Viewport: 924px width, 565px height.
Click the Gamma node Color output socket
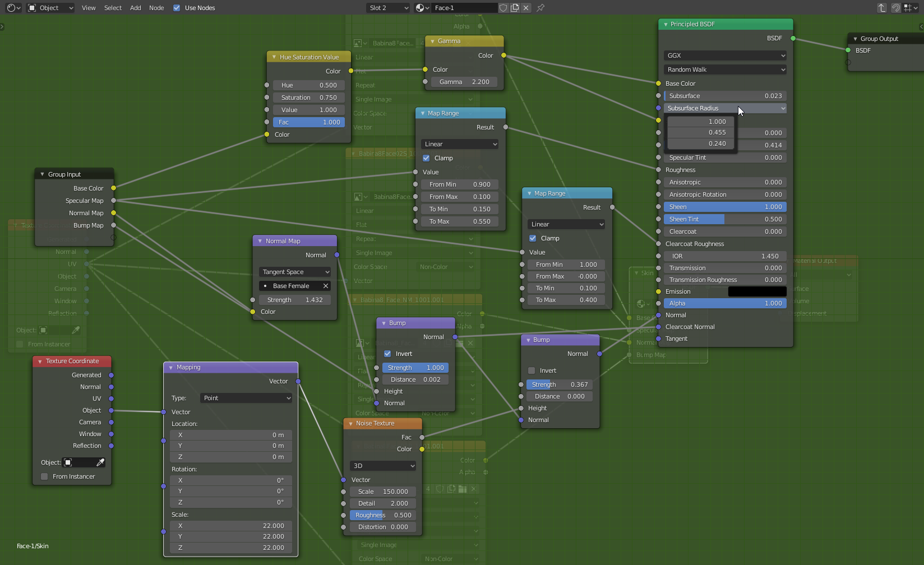pyautogui.click(x=503, y=55)
